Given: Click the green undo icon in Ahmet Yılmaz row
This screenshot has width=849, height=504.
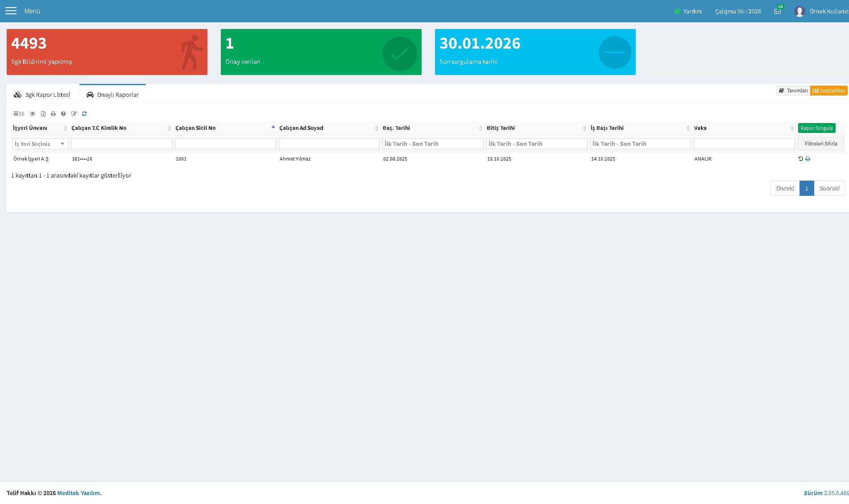Looking at the screenshot, I should pos(801,159).
